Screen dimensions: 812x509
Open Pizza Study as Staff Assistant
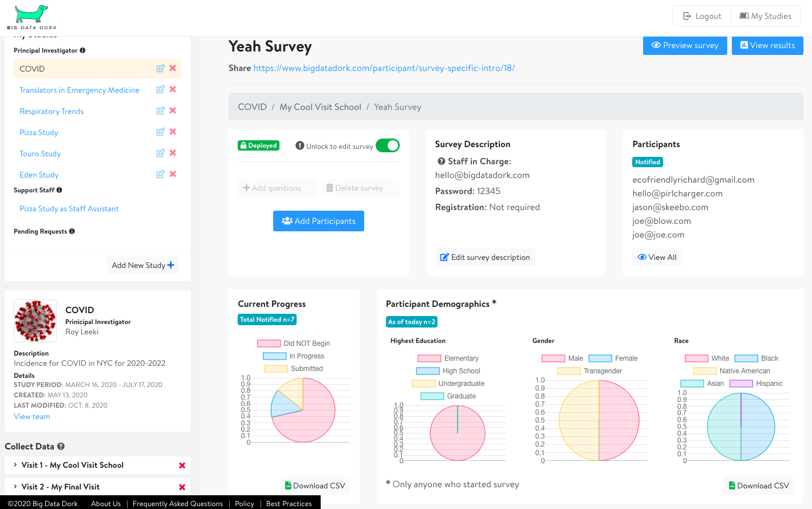pyautogui.click(x=69, y=209)
